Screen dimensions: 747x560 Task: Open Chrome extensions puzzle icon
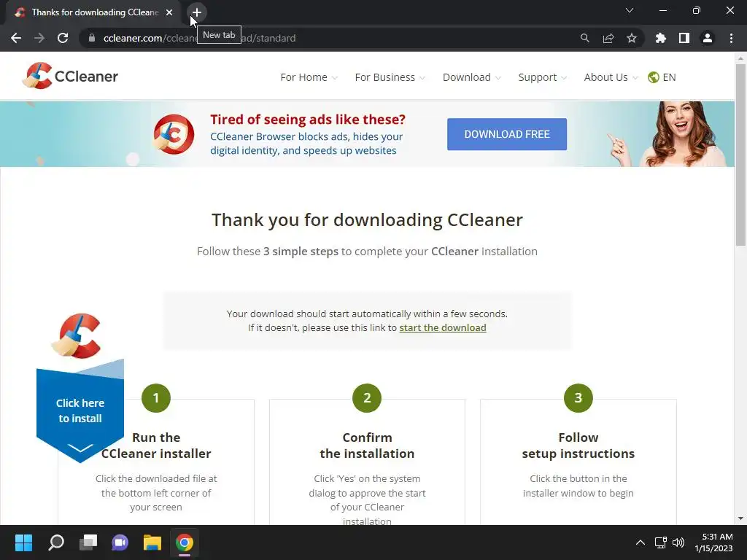pyautogui.click(x=661, y=38)
